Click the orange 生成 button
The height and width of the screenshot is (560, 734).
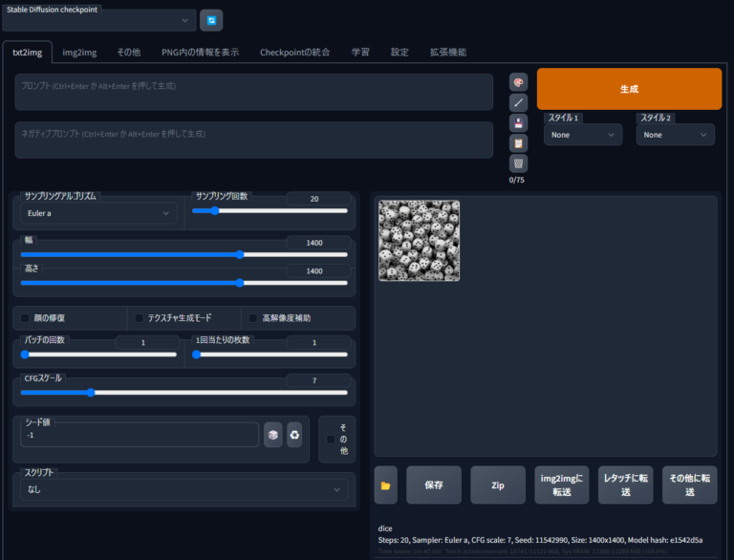tap(629, 89)
